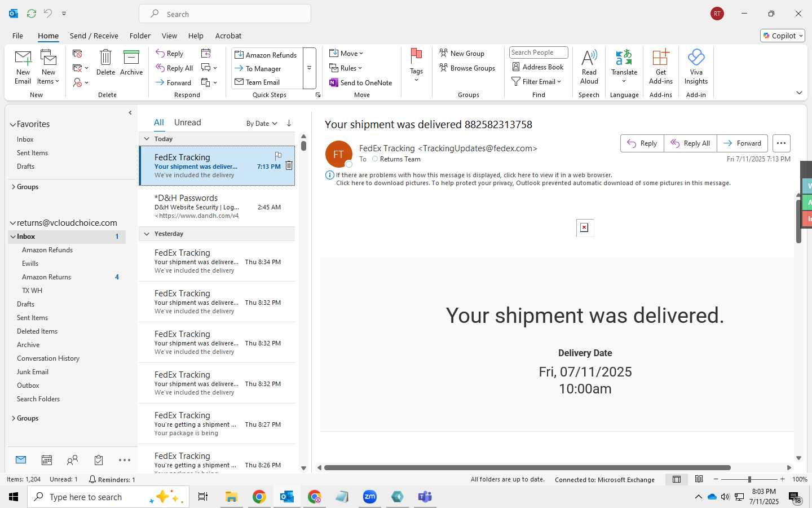Viewport: 812px width, 508px height.
Task: Click the Search box at top
Action: (225, 14)
